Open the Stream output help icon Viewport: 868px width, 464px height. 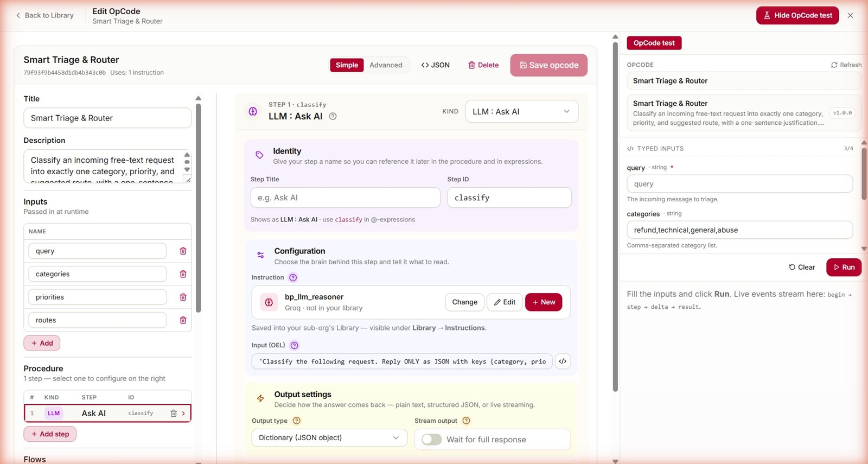[466, 421]
